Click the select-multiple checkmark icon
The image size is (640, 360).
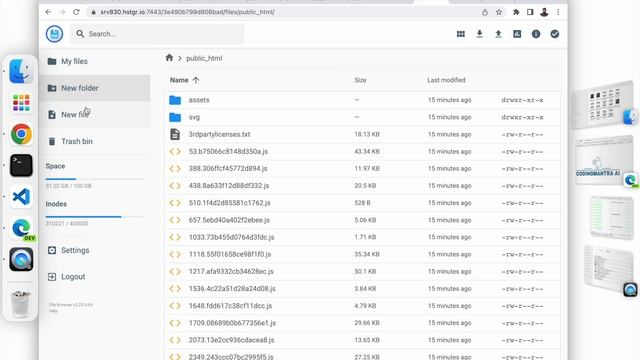(x=555, y=34)
